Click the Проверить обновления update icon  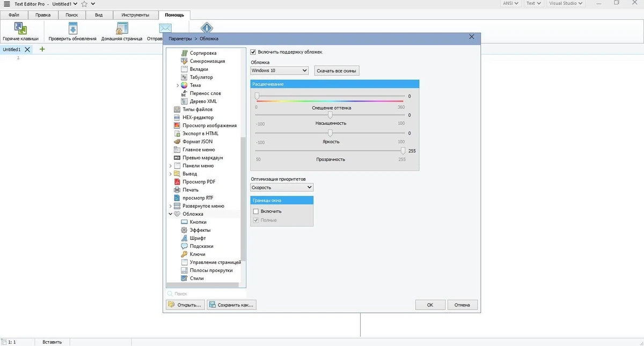click(x=72, y=28)
